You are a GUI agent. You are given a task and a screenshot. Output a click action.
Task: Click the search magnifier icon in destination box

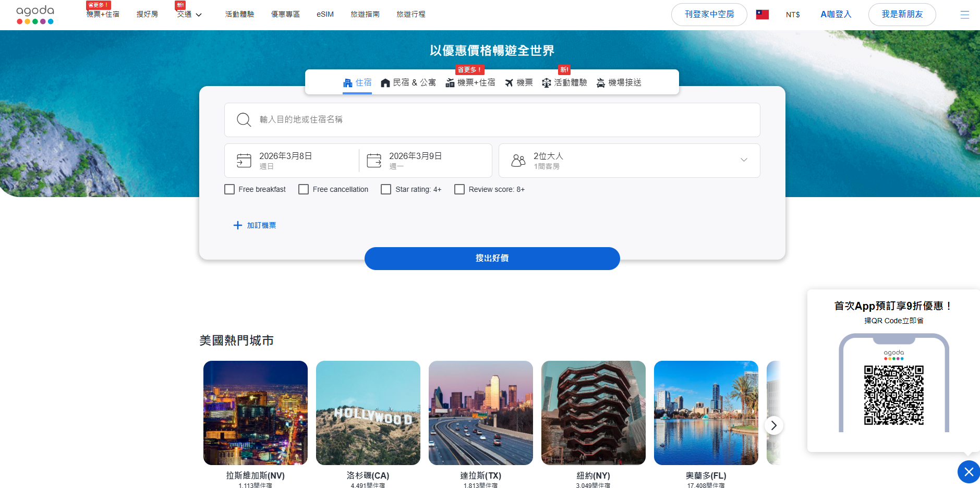(244, 120)
